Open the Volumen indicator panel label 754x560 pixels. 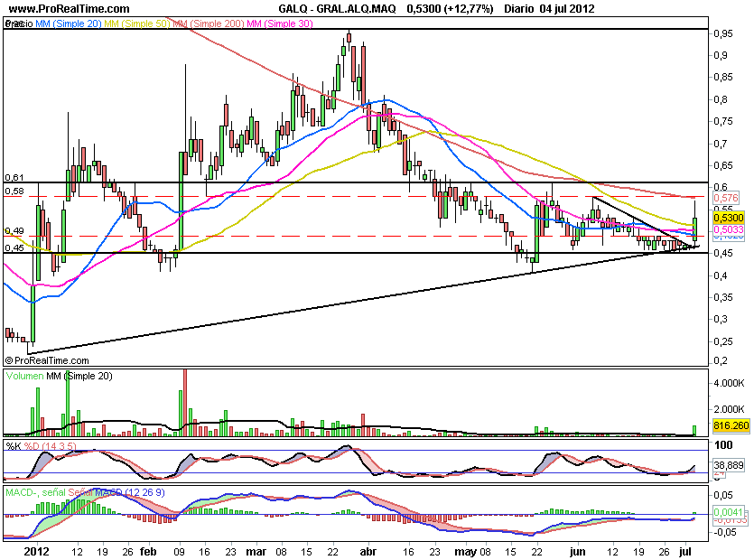[25, 374]
